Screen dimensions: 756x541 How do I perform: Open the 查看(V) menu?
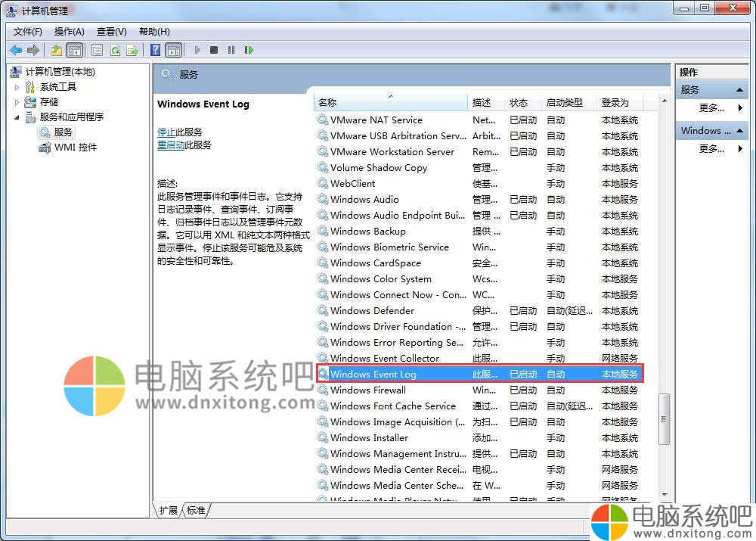[111, 32]
